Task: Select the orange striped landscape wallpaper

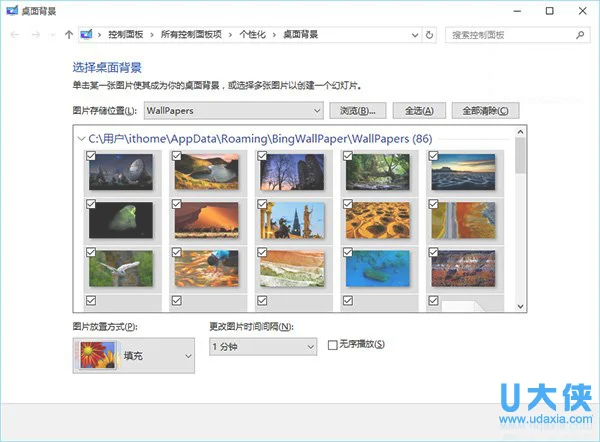Action: 292,269
